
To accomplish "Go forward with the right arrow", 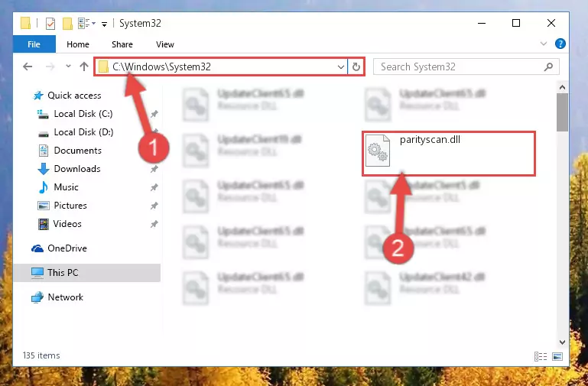I will (50, 66).
